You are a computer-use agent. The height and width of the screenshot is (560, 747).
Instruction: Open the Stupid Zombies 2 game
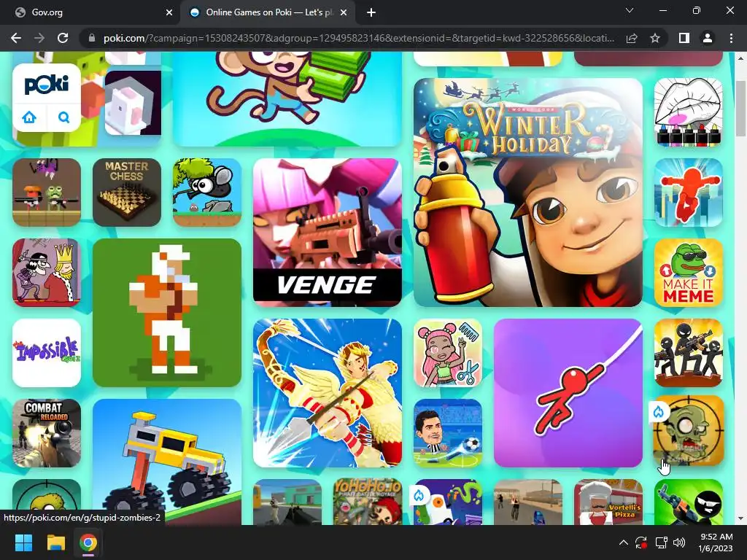(x=689, y=430)
